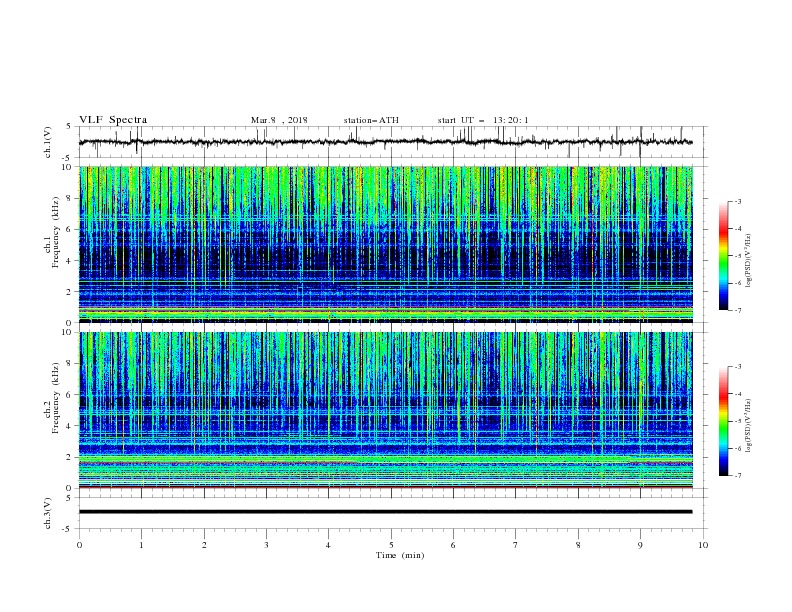This screenshot has height=612, width=792.
Task: Click the "-3" label on ch.1 color scale
Action: pos(737,201)
